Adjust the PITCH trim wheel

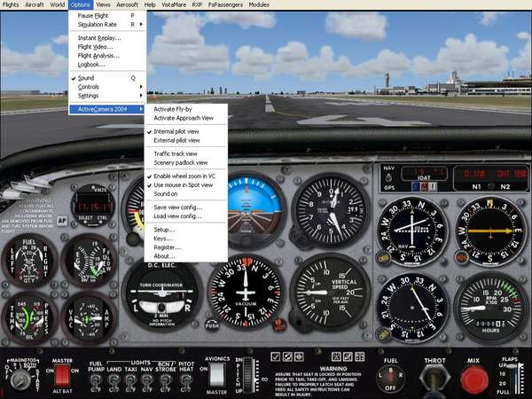(x=249, y=375)
